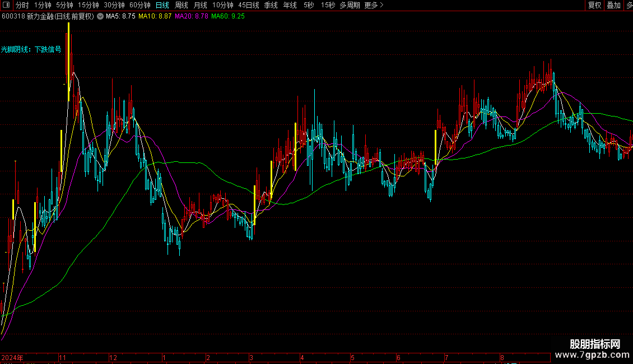Switch to 周线 weekly chart
Image resolution: width=633 pixels, height=364 pixels.
pyautogui.click(x=181, y=5)
